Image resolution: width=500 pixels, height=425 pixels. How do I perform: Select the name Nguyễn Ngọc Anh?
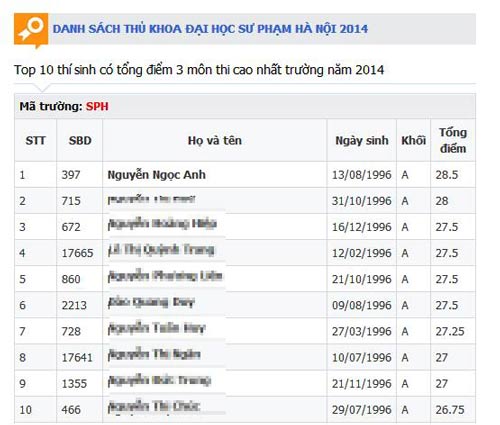156,175
